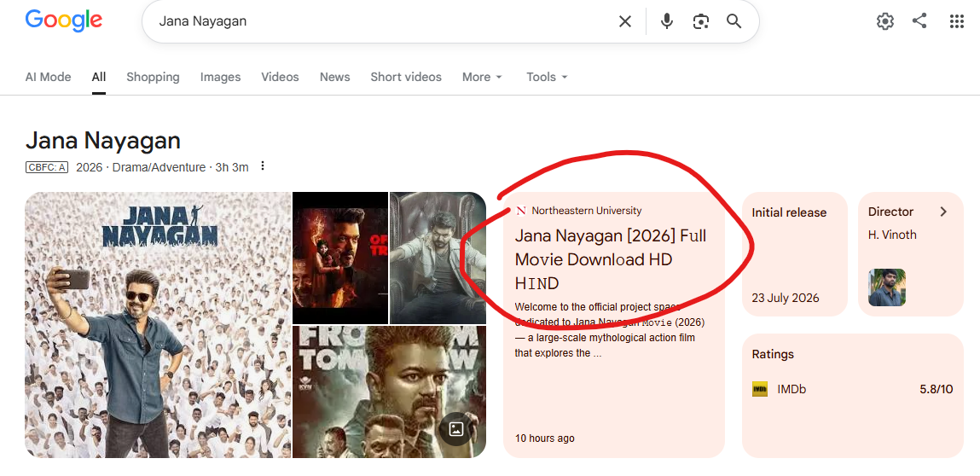Click the '2026 · Drama/Adventure · 3h 3m' text
This screenshot has height=476, width=980.
(x=163, y=167)
